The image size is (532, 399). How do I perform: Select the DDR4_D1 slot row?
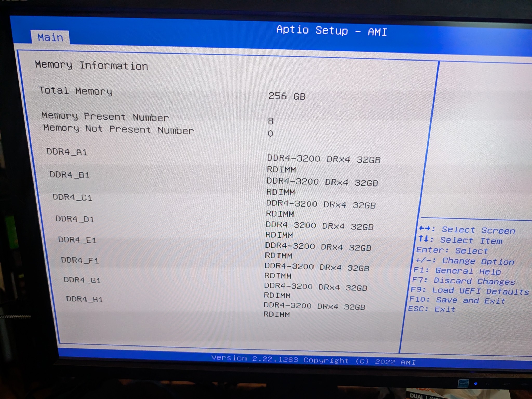[x=75, y=219]
